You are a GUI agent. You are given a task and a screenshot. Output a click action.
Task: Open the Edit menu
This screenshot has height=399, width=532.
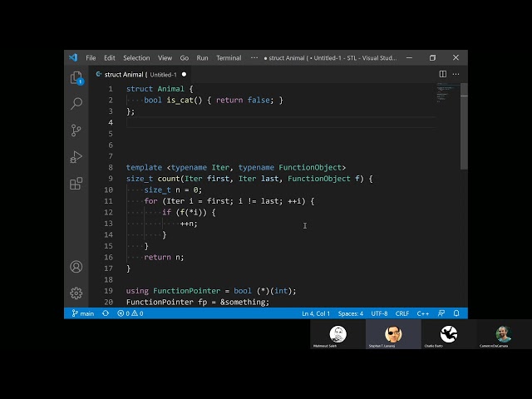pos(110,58)
